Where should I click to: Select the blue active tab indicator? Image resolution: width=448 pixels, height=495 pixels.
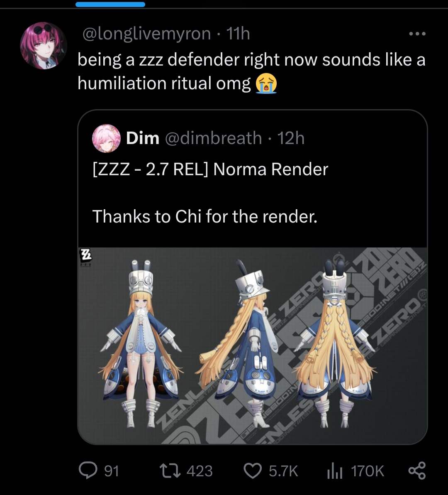click(x=110, y=5)
